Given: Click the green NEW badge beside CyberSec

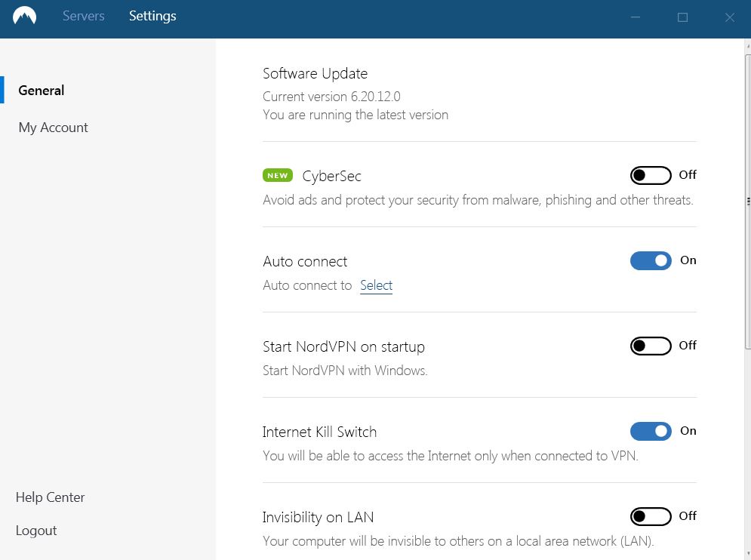Looking at the screenshot, I should 277,175.
